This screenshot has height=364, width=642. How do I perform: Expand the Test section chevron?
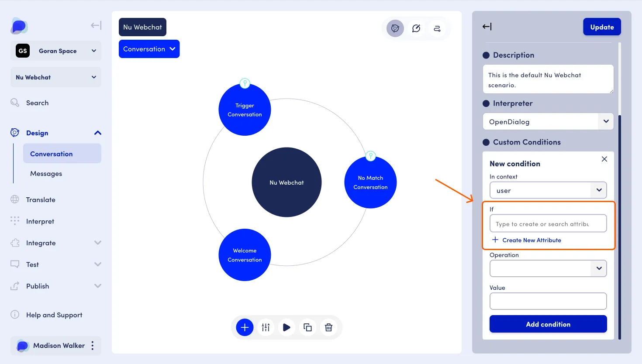coord(98,264)
